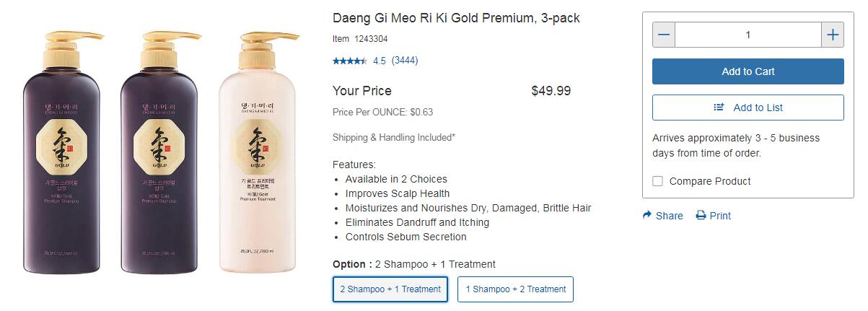
Task: Click the Print link text
Action: 720,216
